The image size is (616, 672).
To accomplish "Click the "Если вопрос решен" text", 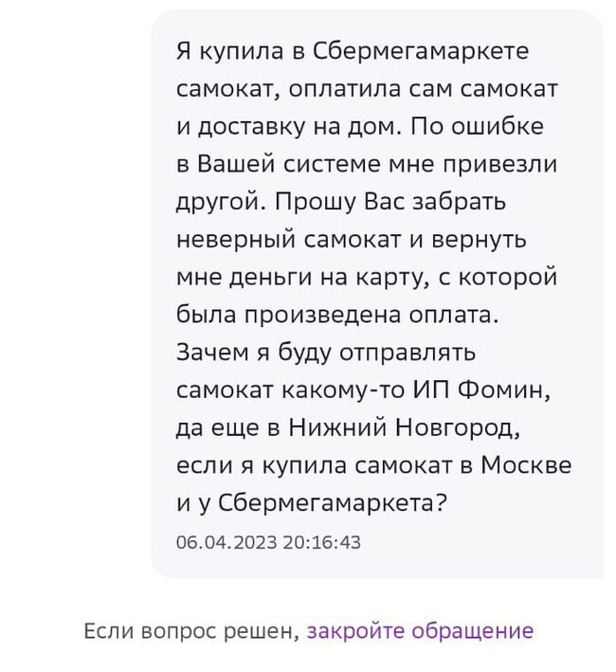I will pos(190,631).
